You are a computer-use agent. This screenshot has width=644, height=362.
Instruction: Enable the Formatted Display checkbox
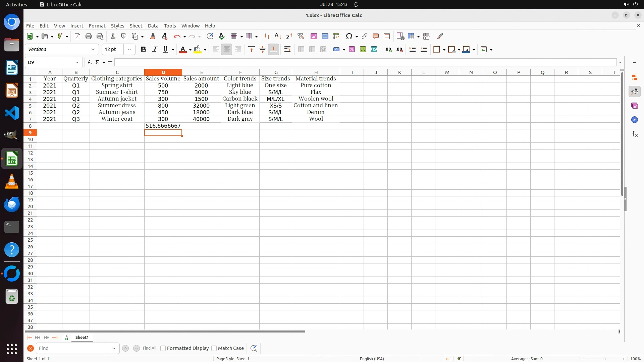coord(163,348)
